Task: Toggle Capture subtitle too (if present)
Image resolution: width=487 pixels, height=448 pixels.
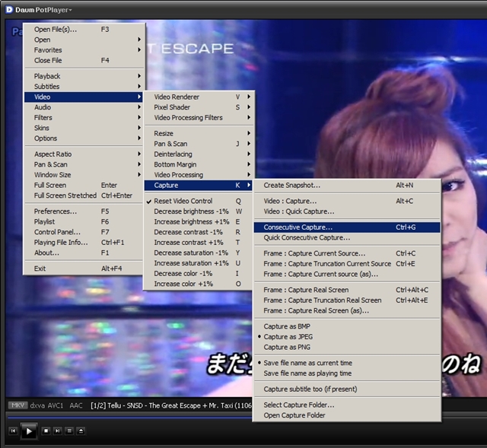Action: coord(310,389)
